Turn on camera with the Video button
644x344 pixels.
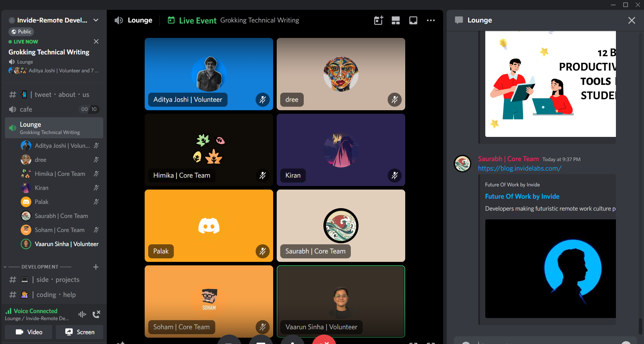29,332
